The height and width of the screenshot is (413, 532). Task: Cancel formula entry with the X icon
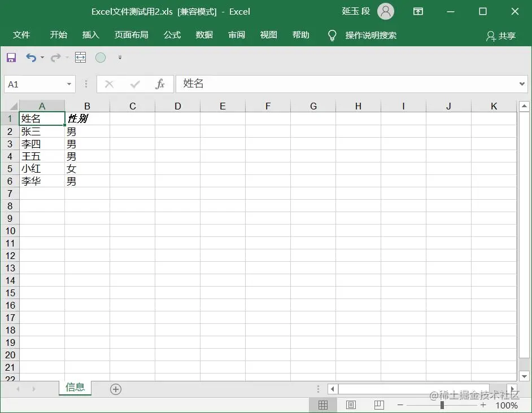point(109,84)
